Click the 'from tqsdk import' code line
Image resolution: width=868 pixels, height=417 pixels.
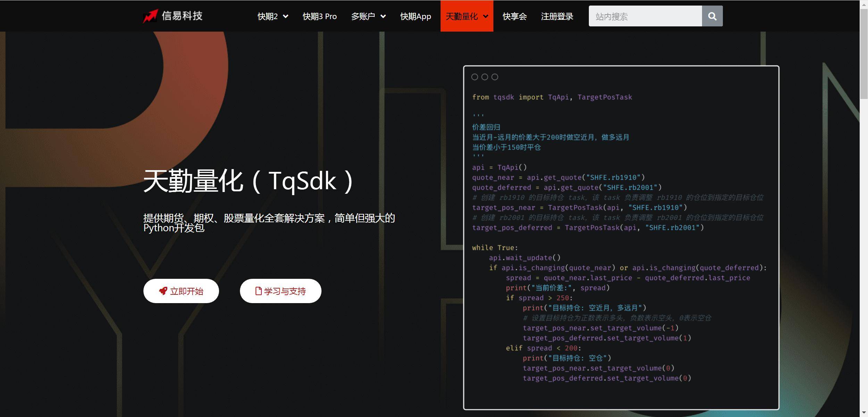pos(552,97)
